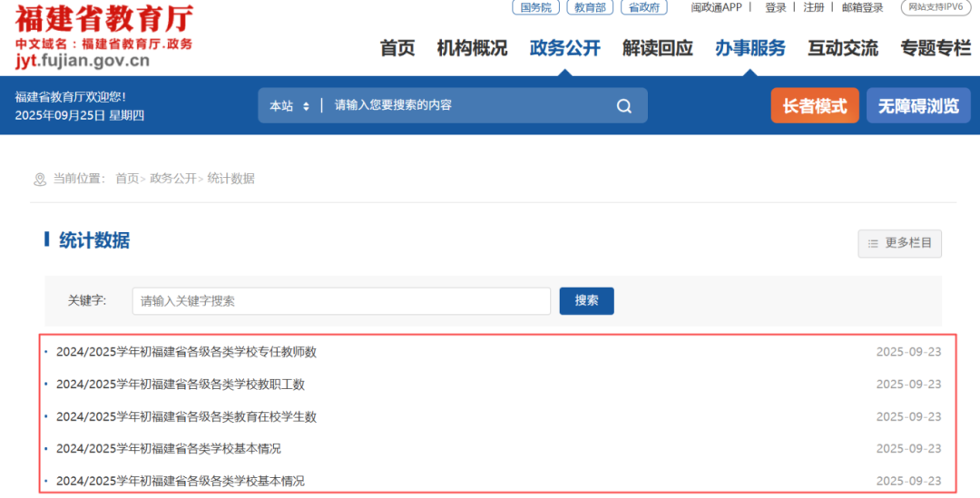Go to 机构概况 menu item

click(x=472, y=48)
